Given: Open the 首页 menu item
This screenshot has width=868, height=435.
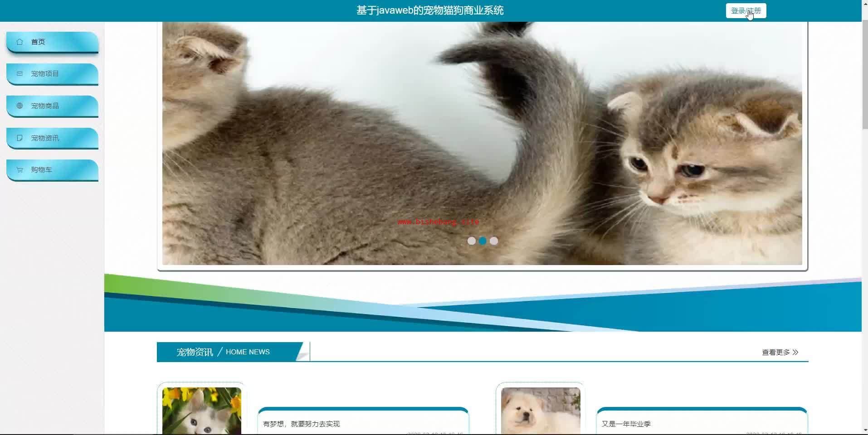Looking at the screenshot, I should pyautogui.click(x=53, y=42).
